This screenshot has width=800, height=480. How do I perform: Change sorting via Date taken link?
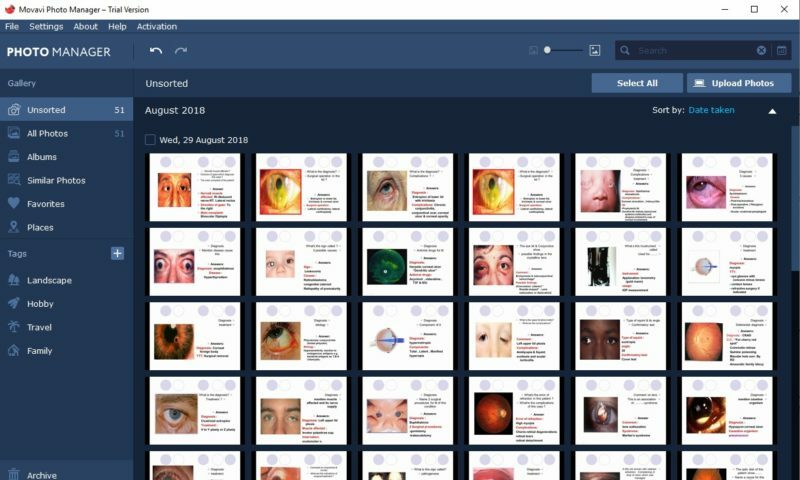(x=711, y=110)
